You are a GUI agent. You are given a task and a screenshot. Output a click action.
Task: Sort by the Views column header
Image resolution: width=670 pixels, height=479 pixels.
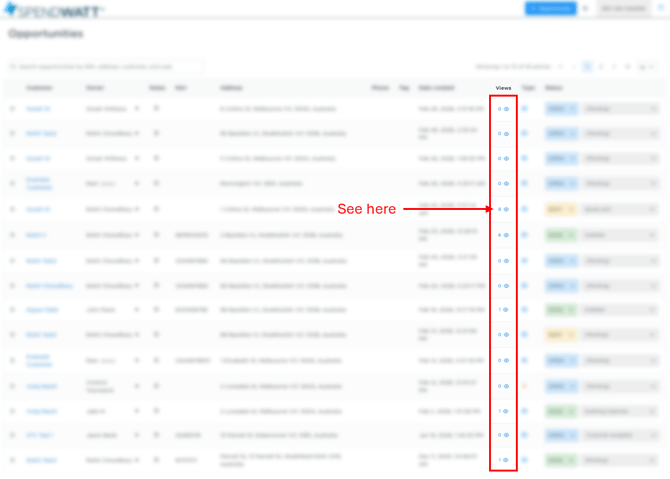[x=503, y=88]
